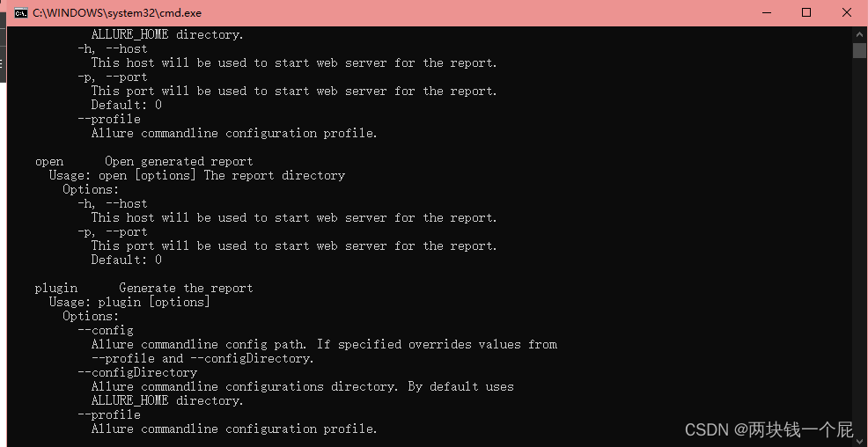Image resolution: width=868 pixels, height=447 pixels.
Task: Click the 'Usage: plugin [options]' line
Action: tap(129, 303)
